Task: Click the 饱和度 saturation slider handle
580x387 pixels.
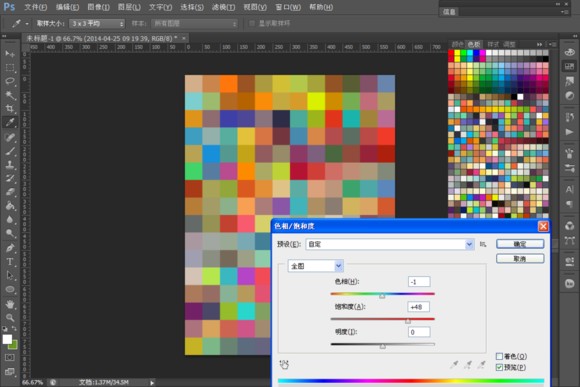Action: coord(408,321)
